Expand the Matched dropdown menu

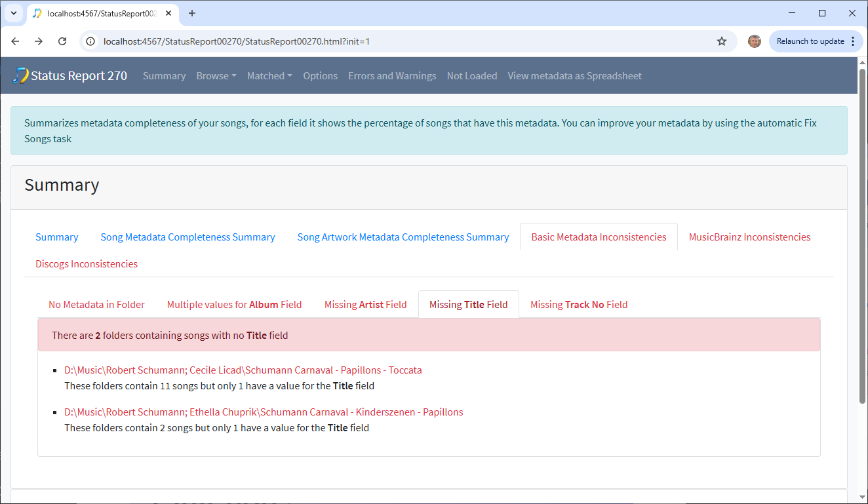(269, 76)
